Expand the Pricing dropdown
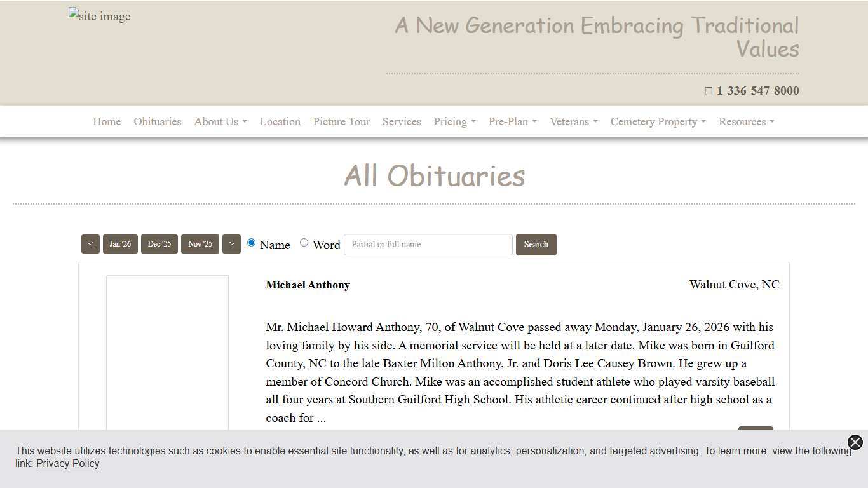868x488 pixels. tap(454, 121)
